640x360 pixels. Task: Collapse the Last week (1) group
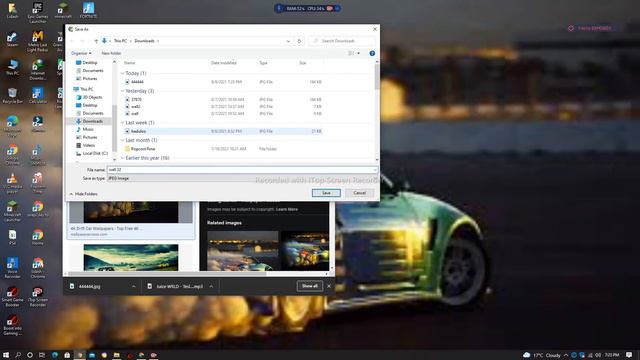coord(122,122)
